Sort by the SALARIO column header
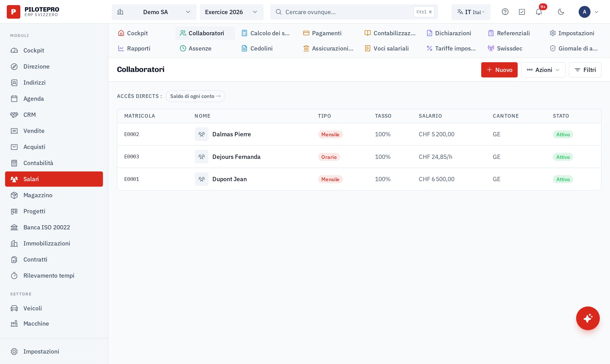This screenshot has width=610, height=364. click(430, 116)
